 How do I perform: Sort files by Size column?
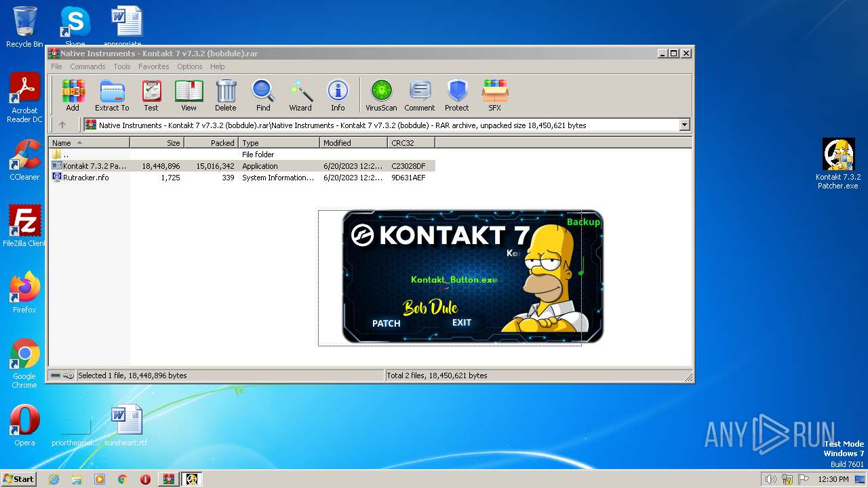coord(157,143)
